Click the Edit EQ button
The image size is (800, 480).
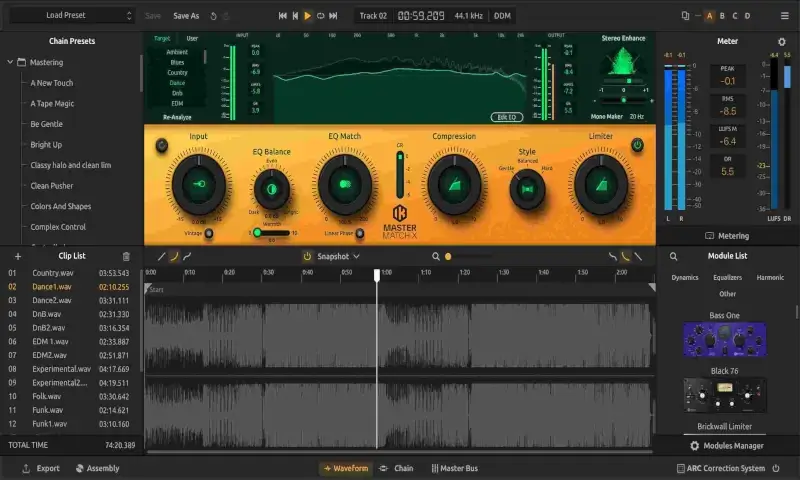click(507, 117)
